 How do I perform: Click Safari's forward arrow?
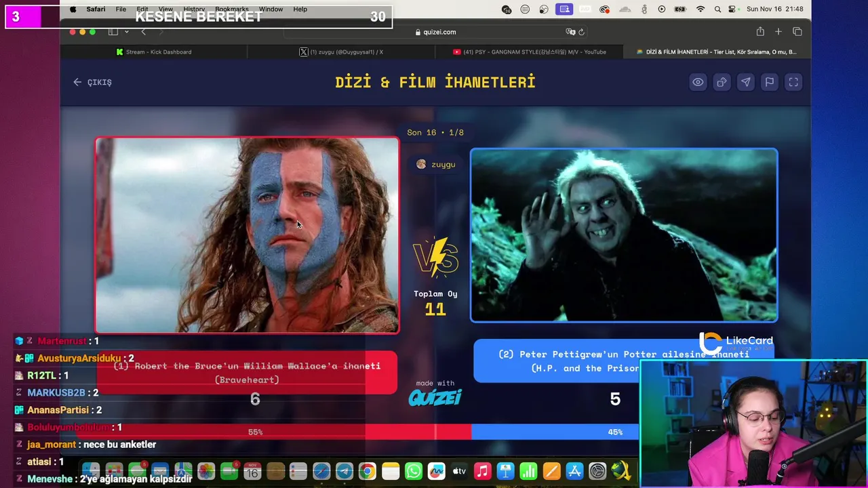[161, 32]
